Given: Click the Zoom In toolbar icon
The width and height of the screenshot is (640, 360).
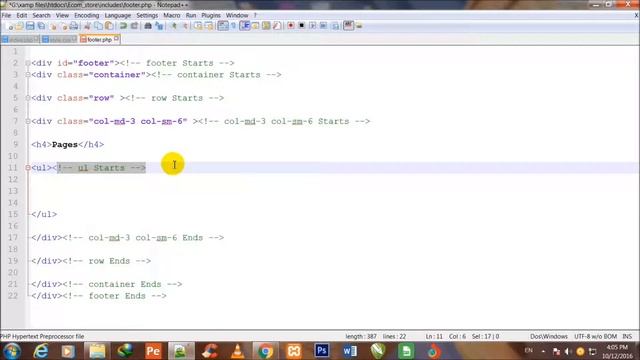Looking at the screenshot, I should 174,26.
